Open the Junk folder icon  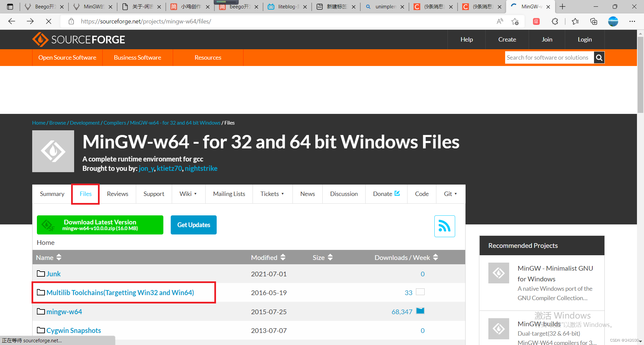(41, 274)
